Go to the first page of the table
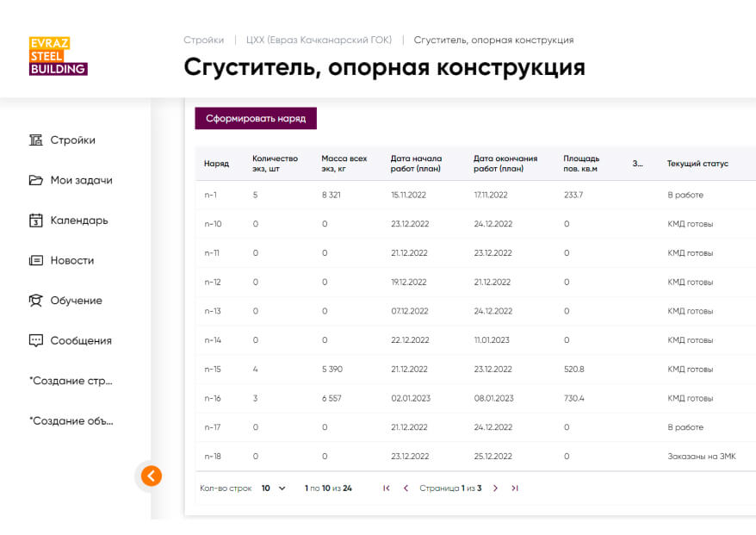 pyautogui.click(x=387, y=488)
